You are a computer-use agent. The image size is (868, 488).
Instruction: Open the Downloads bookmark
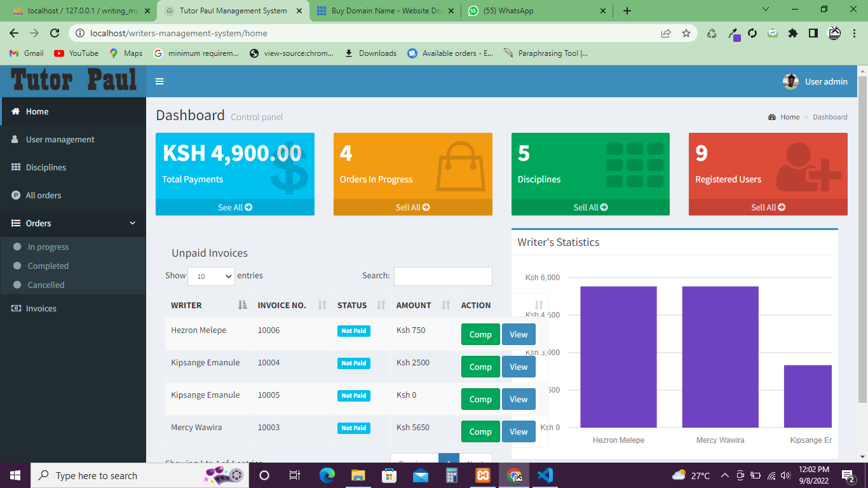coord(370,53)
